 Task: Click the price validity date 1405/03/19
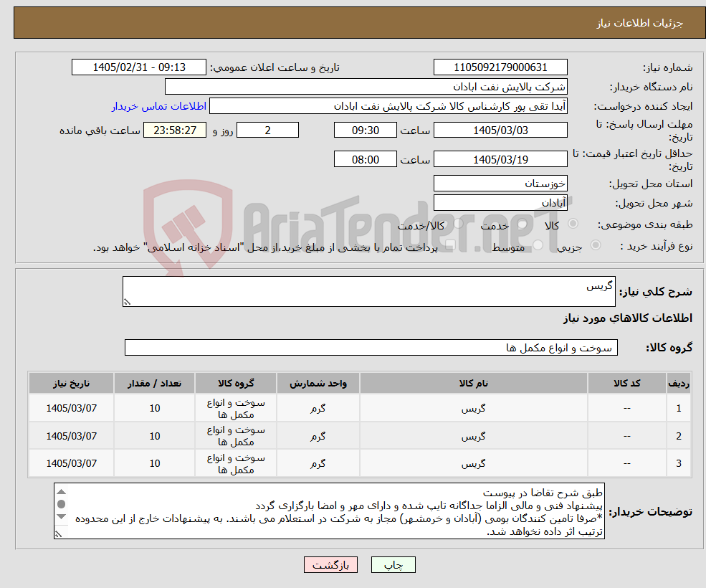pos(500,159)
